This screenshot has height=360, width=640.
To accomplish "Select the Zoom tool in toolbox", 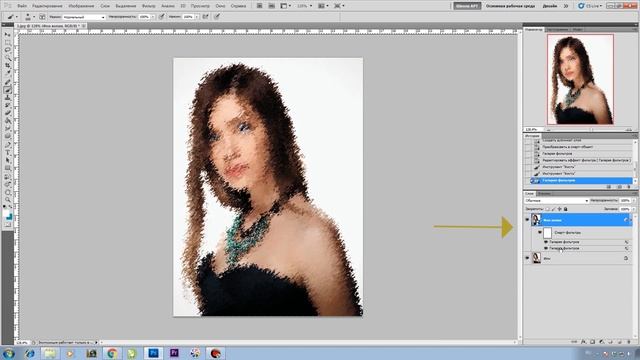I will (x=8, y=200).
